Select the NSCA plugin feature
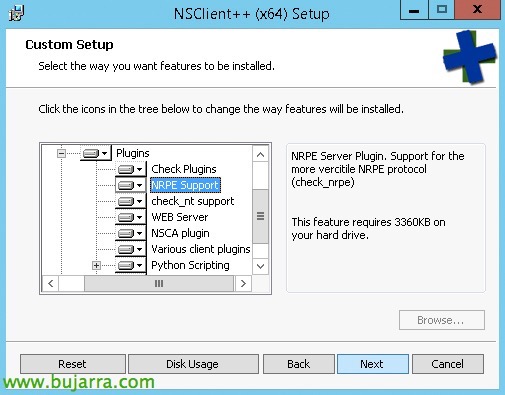The height and width of the screenshot is (395, 505). [x=180, y=233]
